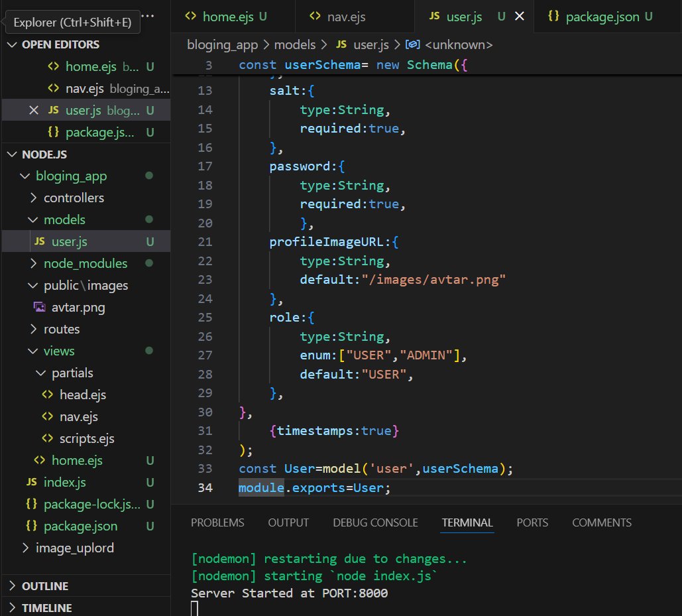Close user.js in the Open Editors list
This screenshot has width=682, height=616.
34,110
